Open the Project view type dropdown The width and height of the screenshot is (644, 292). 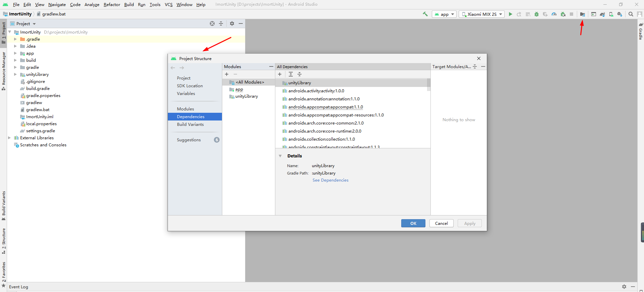(x=23, y=23)
